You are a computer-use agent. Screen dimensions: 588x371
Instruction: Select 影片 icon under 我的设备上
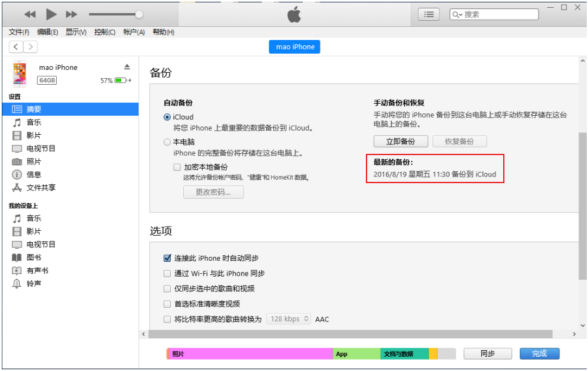17,231
